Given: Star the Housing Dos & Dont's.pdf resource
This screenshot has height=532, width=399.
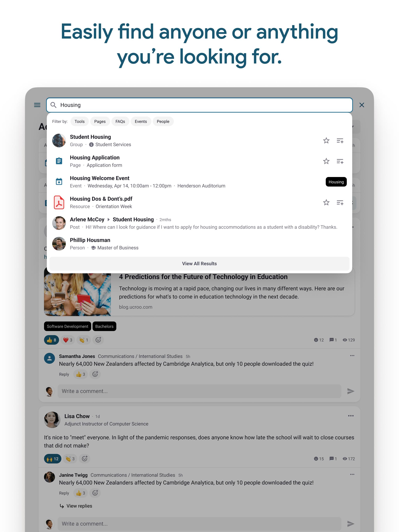Looking at the screenshot, I should (x=326, y=203).
